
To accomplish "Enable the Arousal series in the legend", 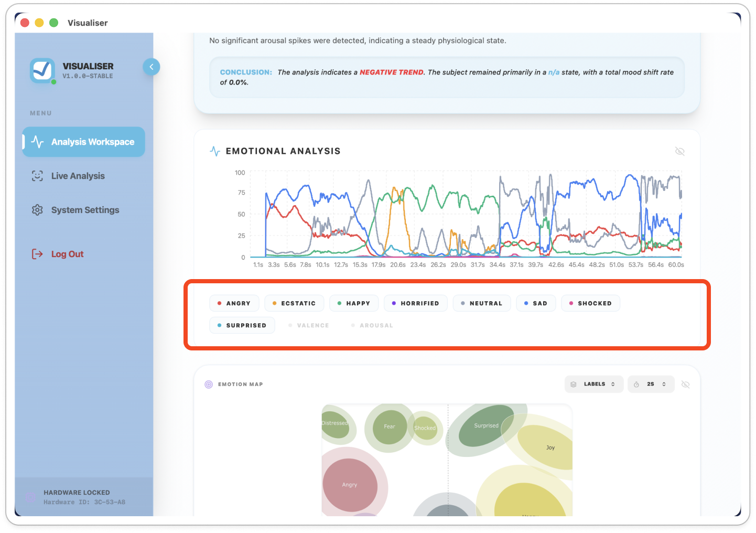I will point(372,325).
